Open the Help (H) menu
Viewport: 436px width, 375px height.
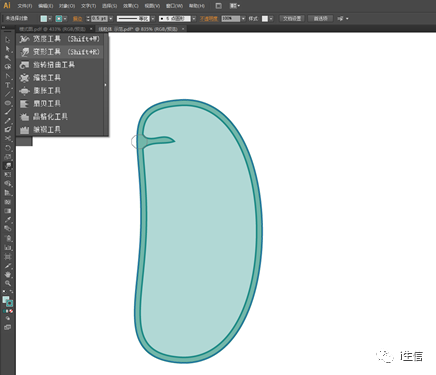click(x=197, y=6)
